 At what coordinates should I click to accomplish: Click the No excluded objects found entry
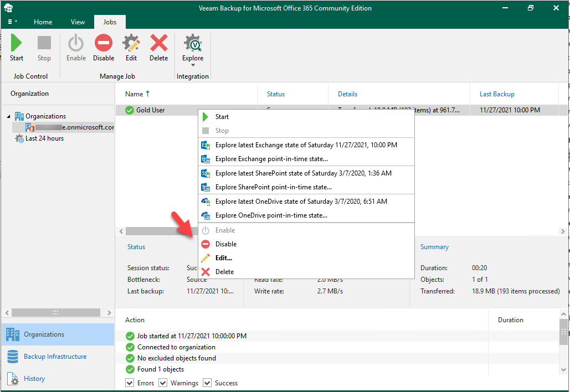[x=177, y=358]
